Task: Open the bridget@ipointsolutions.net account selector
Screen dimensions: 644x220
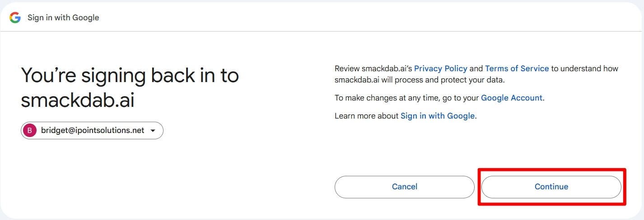Action: click(92, 130)
